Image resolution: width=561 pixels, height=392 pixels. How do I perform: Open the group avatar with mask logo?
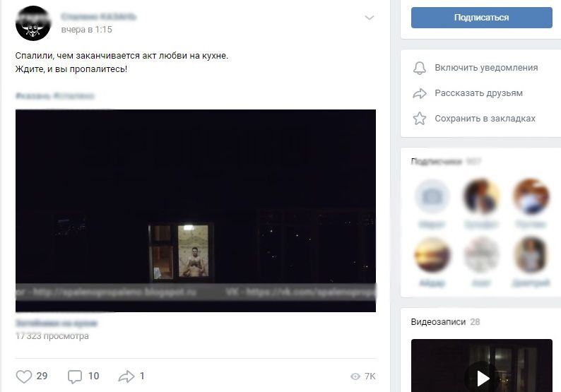(33, 23)
